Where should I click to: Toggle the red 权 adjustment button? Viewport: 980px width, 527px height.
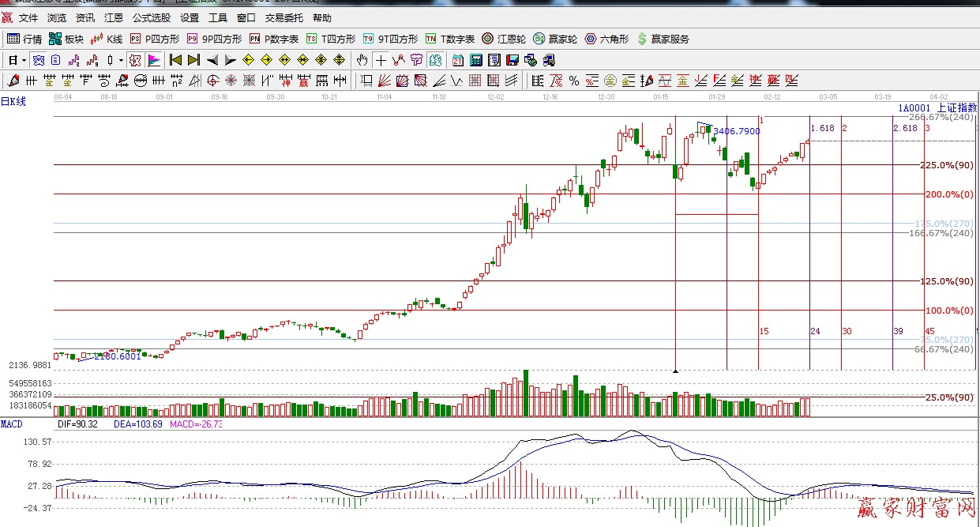(x=135, y=60)
